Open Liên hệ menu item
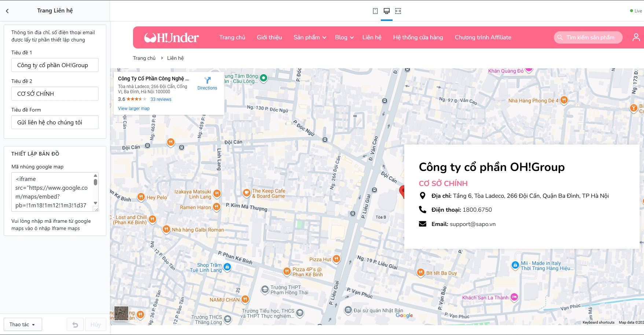Viewport: 644px width, 335px height. 372,37
